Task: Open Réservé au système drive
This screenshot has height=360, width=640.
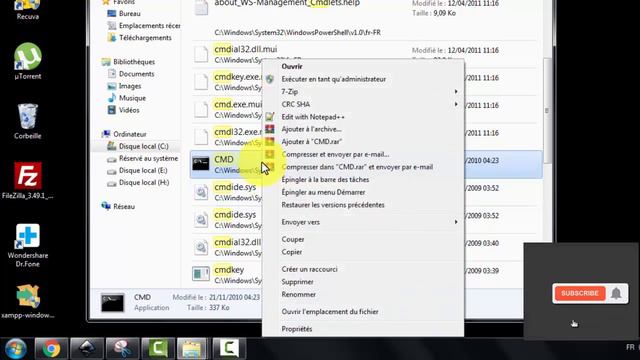Action: [x=148, y=158]
